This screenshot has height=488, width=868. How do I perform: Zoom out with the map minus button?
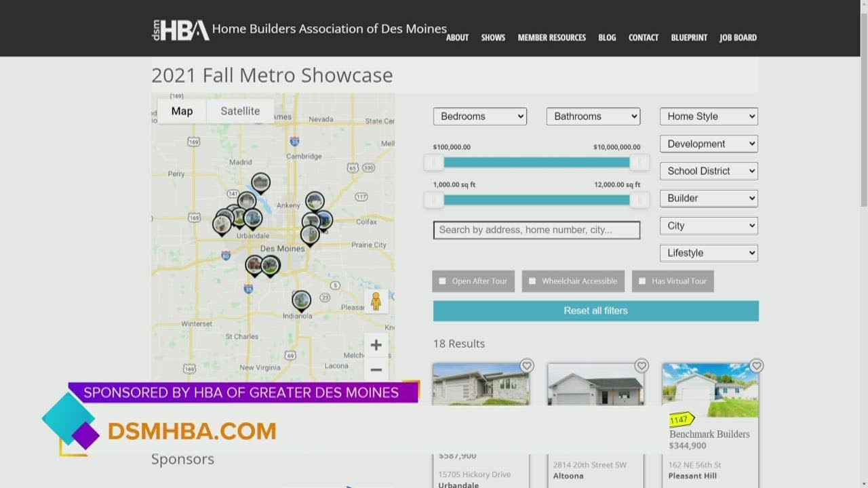376,370
